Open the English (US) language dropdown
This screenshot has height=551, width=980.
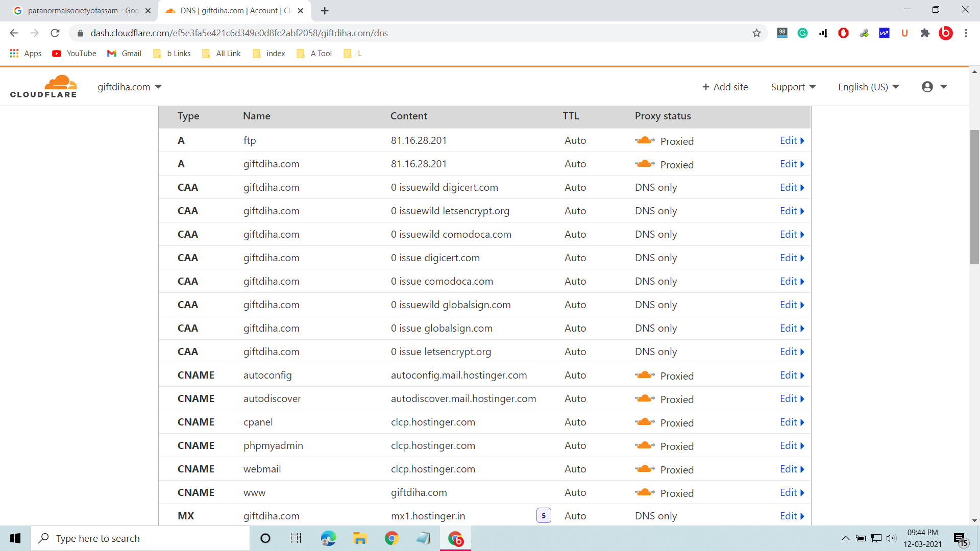point(868,87)
